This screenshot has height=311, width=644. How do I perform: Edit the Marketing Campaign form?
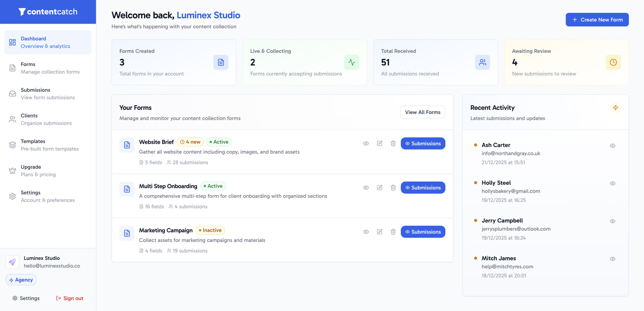click(x=380, y=232)
